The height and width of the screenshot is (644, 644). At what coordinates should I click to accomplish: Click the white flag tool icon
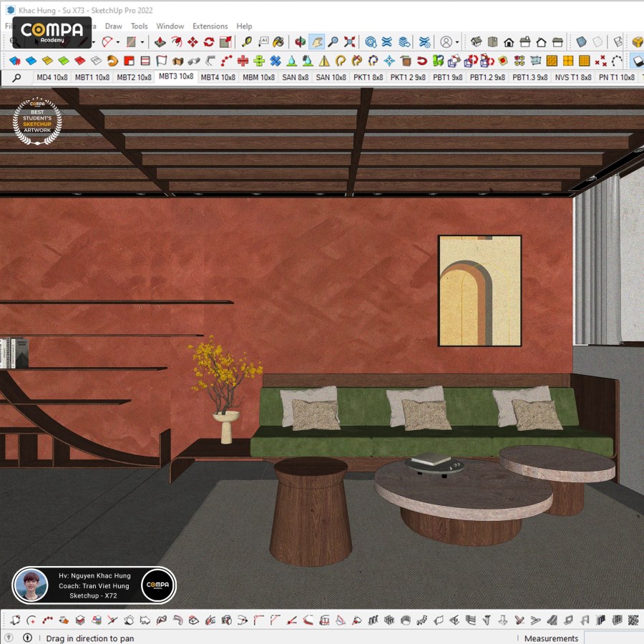coord(162,62)
